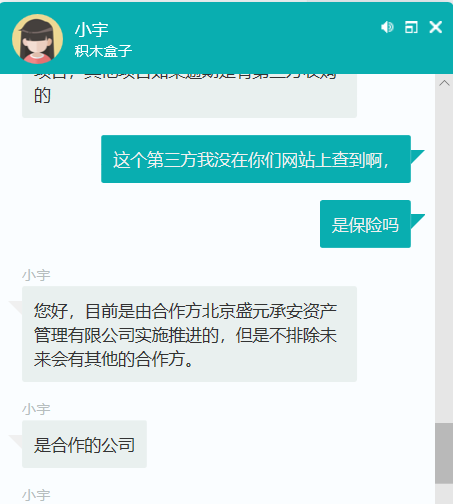The height and width of the screenshot is (504, 453).
Task: Click the gray scrollbar thumb
Action: point(444,453)
